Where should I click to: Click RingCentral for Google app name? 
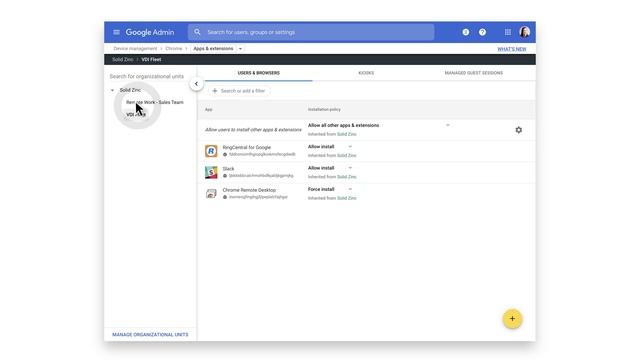[247, 147]
